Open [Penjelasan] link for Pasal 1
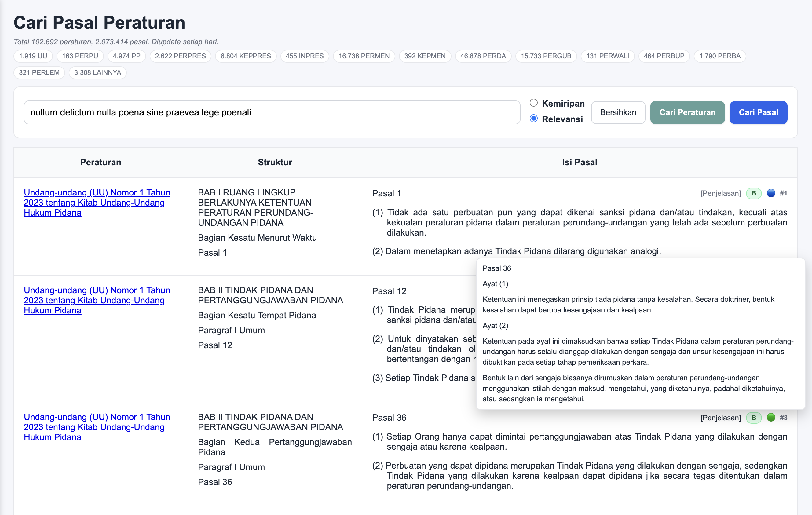This screenshot has width=812, height=515. pyautogui.click(x=721, y=193)
